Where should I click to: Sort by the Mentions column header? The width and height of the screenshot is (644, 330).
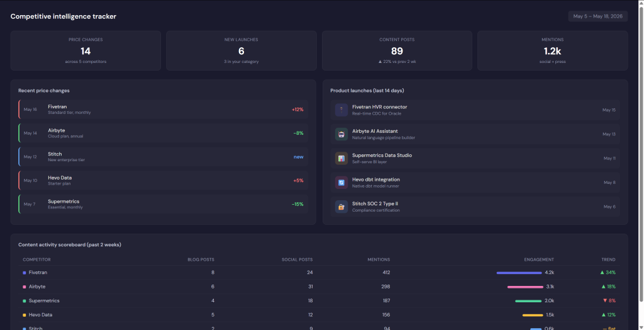coord(379,259)
